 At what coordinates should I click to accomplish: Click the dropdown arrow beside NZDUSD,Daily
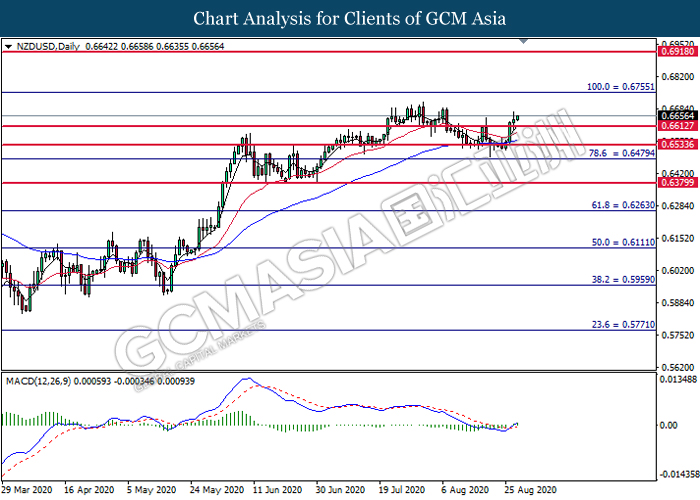tap(8, 46)
